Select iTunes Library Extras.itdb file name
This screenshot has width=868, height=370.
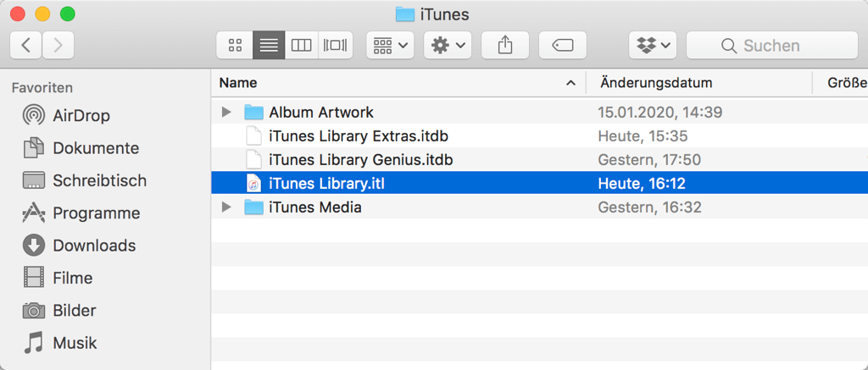tap(359, 136)
